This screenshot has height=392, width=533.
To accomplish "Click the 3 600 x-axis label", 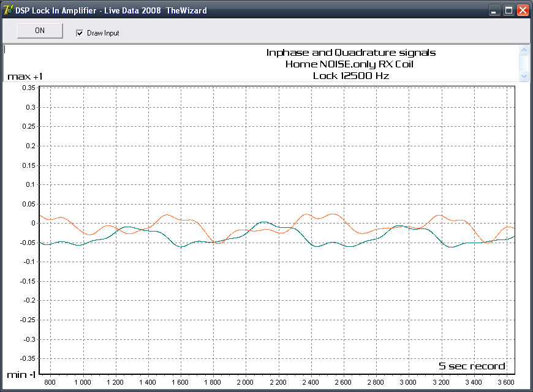I will [x=506, y=382].
